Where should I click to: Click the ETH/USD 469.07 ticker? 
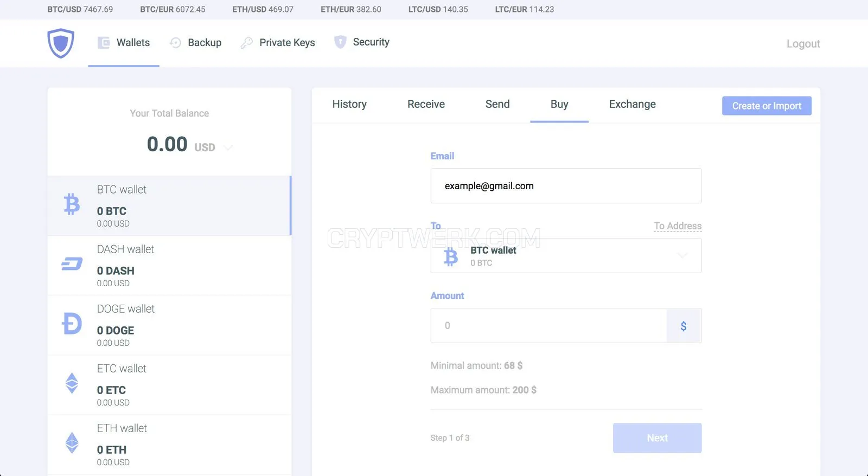click(263, 9)
